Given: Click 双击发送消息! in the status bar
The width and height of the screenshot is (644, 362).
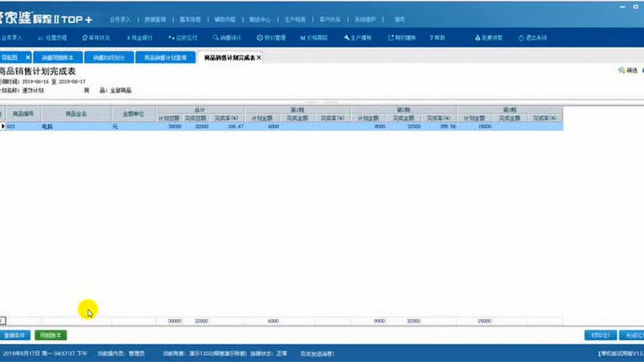Looking at the screenshot, I should [x=317, y=353].
